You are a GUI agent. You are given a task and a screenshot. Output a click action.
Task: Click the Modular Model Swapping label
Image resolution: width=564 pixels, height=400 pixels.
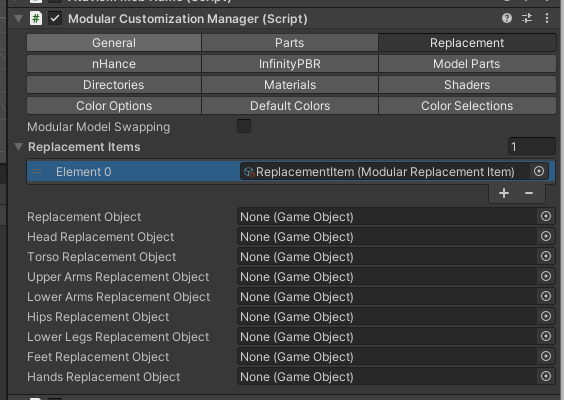point(99,127)
